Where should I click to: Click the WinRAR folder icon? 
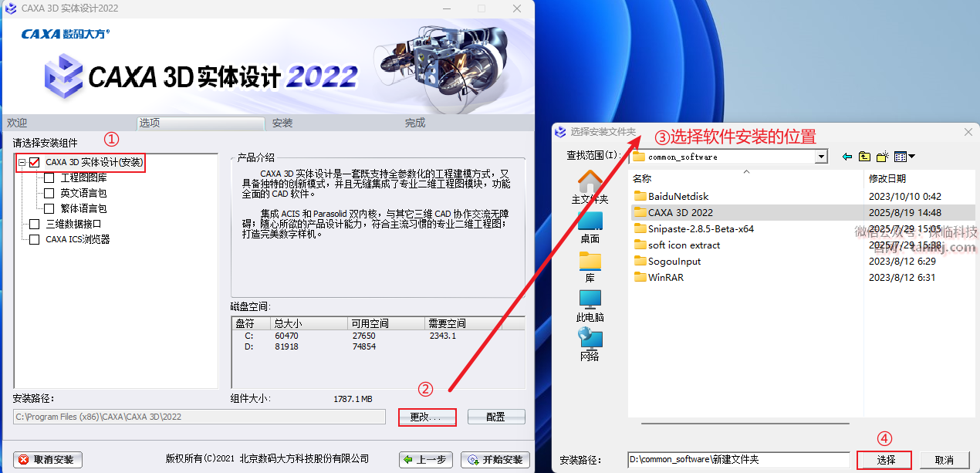640,277
